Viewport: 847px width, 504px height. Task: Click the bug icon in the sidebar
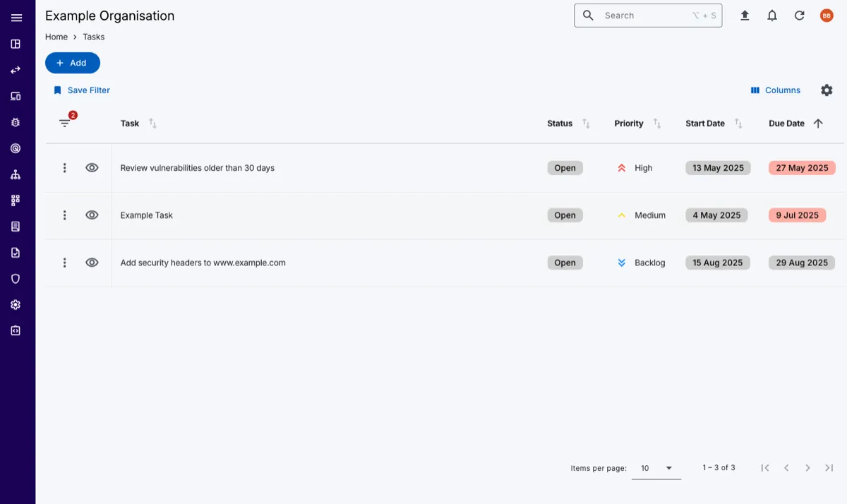(16, 122)
